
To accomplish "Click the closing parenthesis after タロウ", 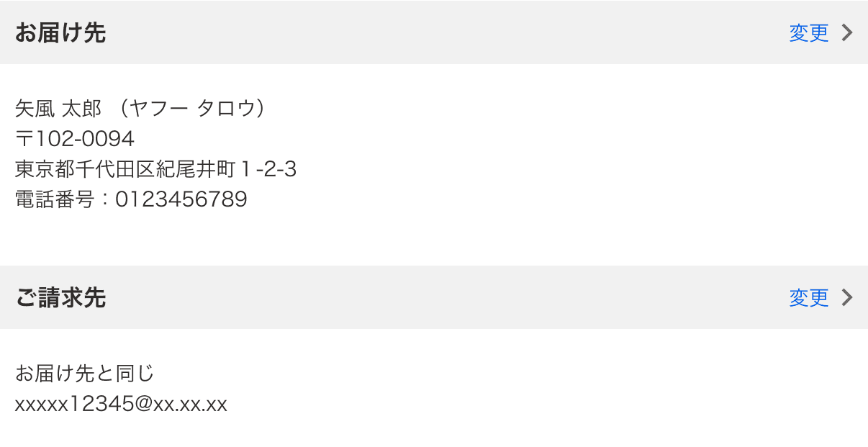I will pyautogui.click(x=262, y=108).
